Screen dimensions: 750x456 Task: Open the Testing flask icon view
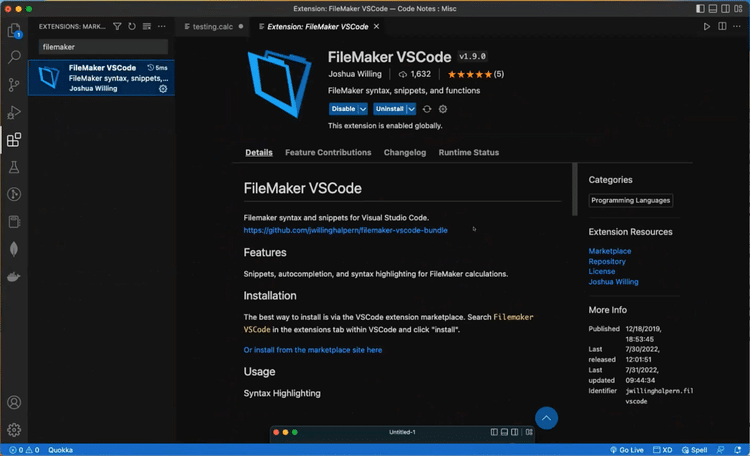pos(14,167)
